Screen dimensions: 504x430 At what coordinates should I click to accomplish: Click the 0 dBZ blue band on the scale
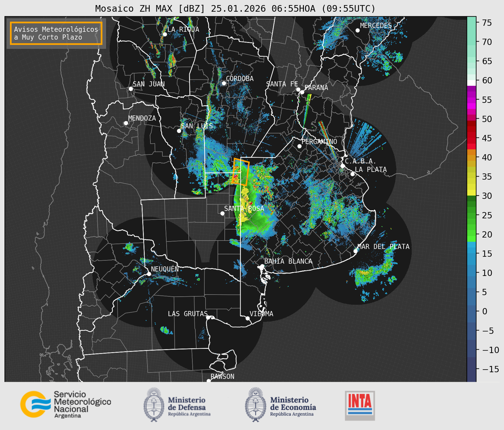[x=471, y=311]
